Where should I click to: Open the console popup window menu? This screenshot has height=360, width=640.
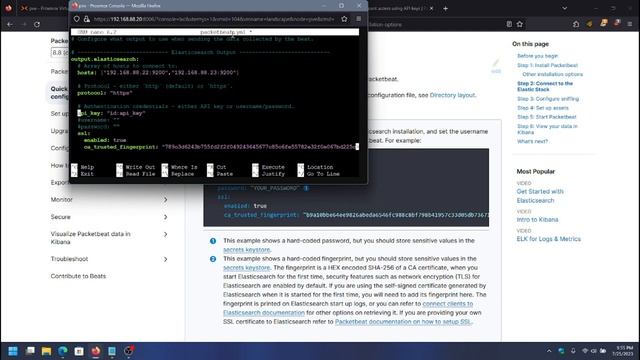pyautogui.click(x=358, y=19)
